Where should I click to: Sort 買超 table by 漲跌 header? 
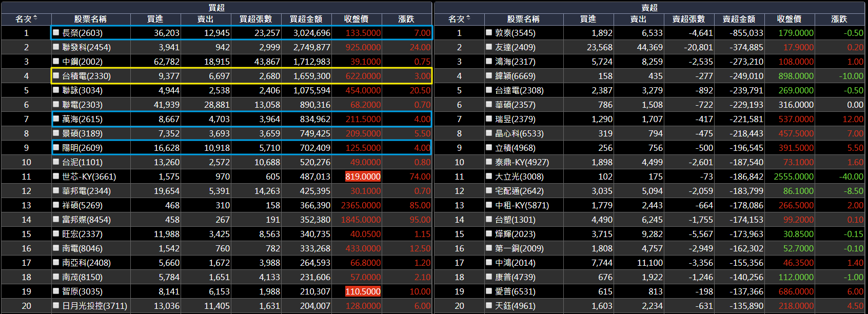(x=407, y=19)
